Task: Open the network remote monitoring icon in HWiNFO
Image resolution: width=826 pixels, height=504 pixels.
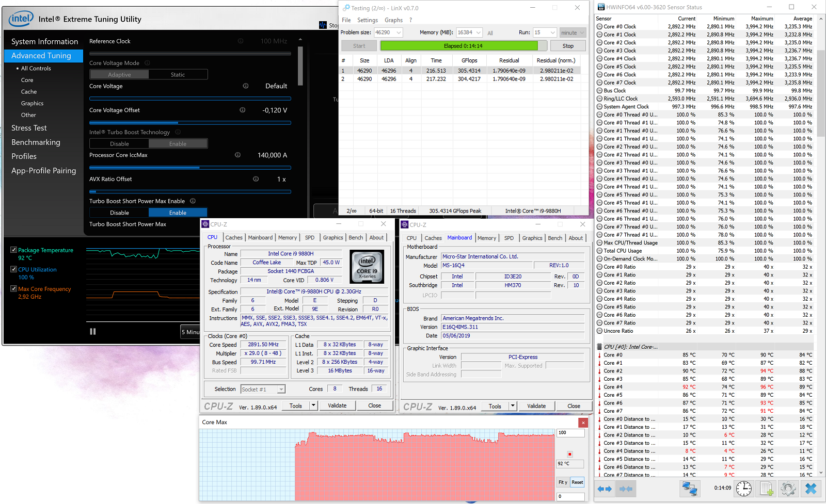Action: pos(689,488)
